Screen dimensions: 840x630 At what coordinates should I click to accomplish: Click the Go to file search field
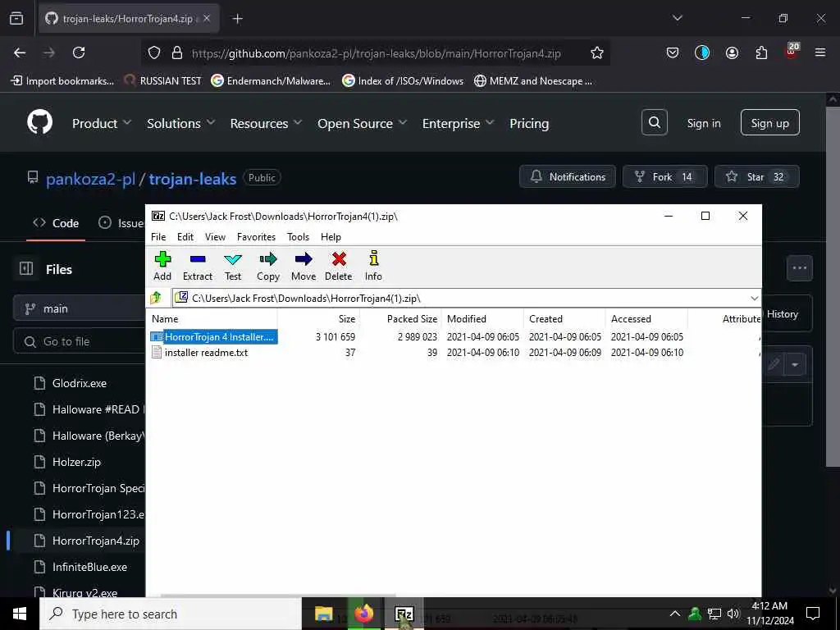click(79, 341)
